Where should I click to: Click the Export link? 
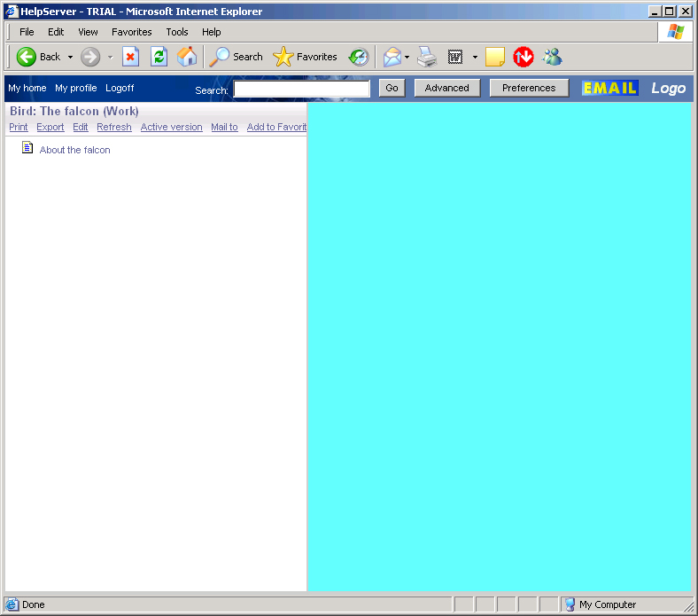point(50,128)
